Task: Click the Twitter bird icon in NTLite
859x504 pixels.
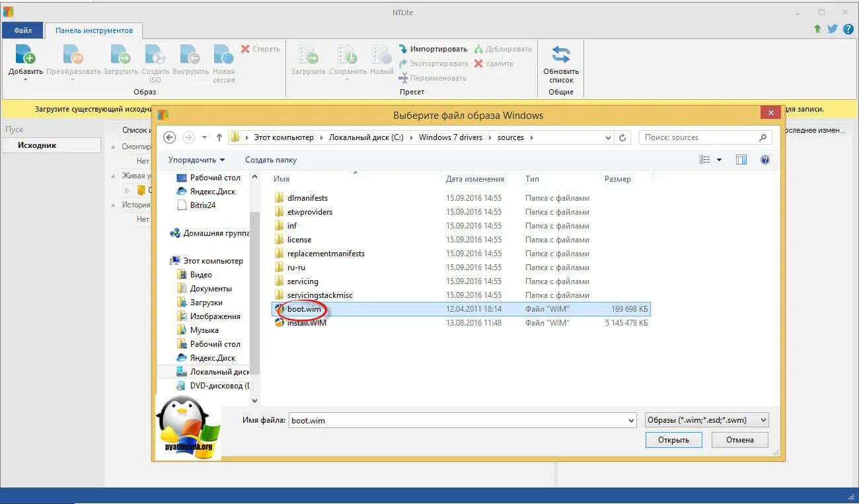Action: (832, 29)
